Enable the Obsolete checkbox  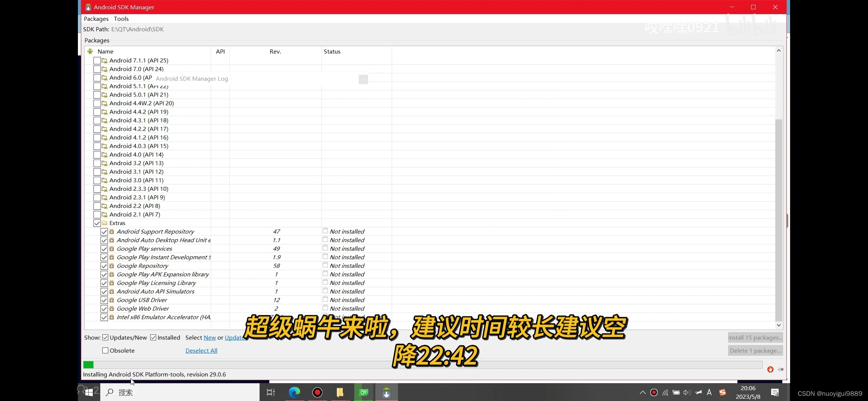pos(105,351)
